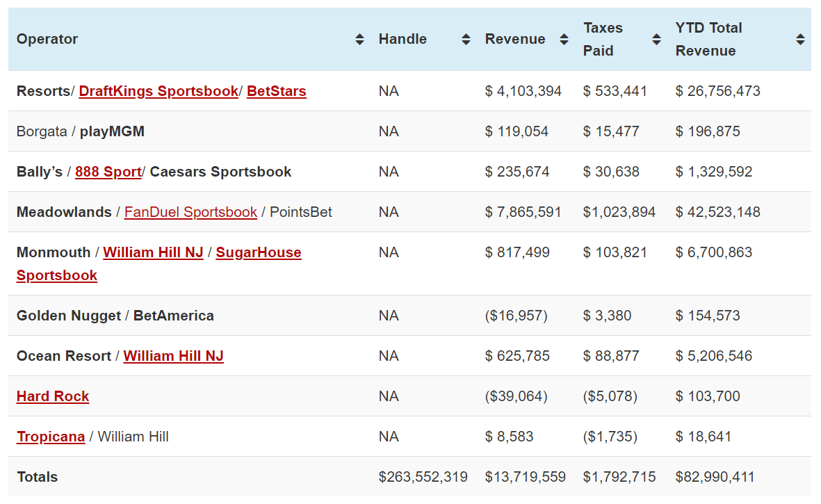Screen dimensions: 821x504
Task: Click the sort arrows in Operator column
Action: [x=359, y=40]
